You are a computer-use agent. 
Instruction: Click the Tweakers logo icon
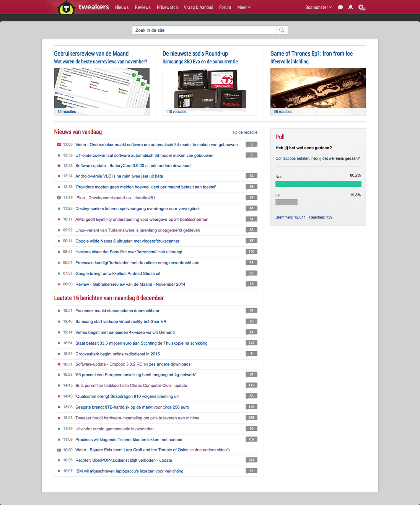(66, 8)
